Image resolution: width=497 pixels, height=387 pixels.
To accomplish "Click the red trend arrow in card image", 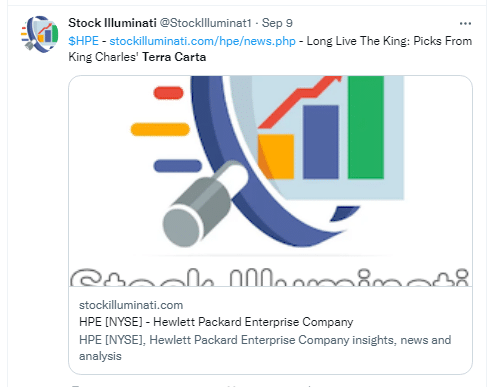I will [x=299, y=101].
